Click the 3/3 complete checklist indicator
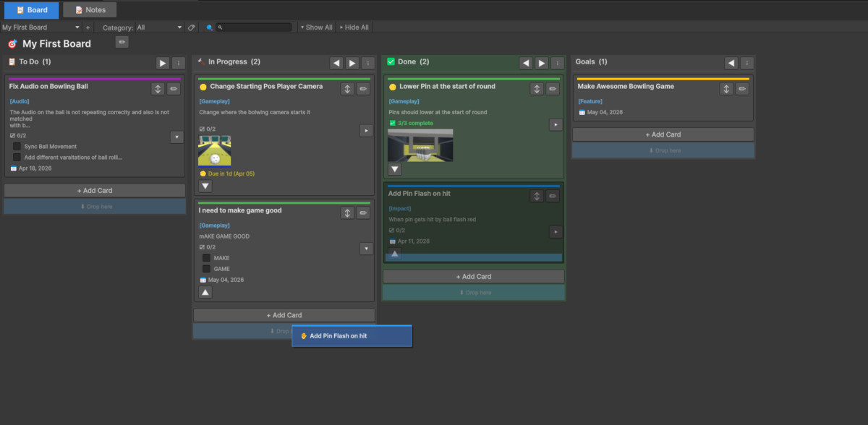 point(410,123)
